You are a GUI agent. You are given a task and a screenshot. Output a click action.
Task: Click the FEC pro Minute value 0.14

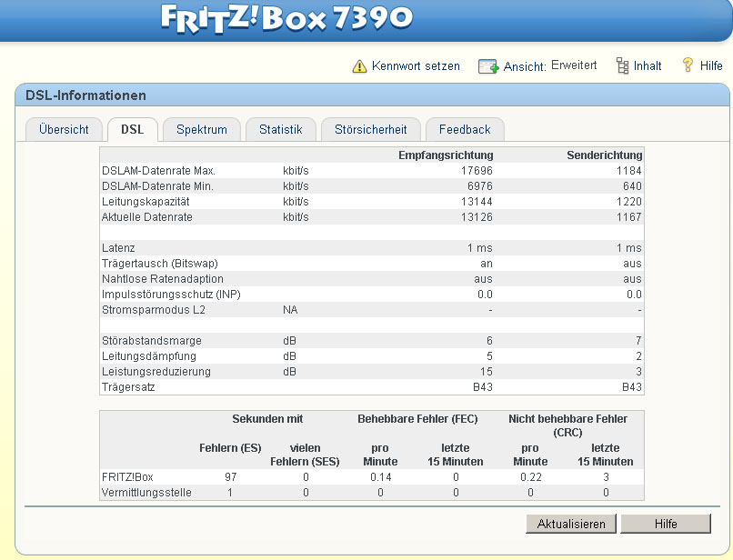tap(380, 476)
